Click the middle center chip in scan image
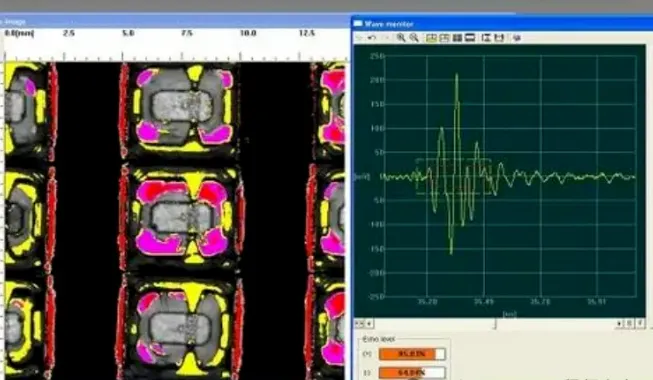Viewport: 653px width, 380px height. click(182, 218)
